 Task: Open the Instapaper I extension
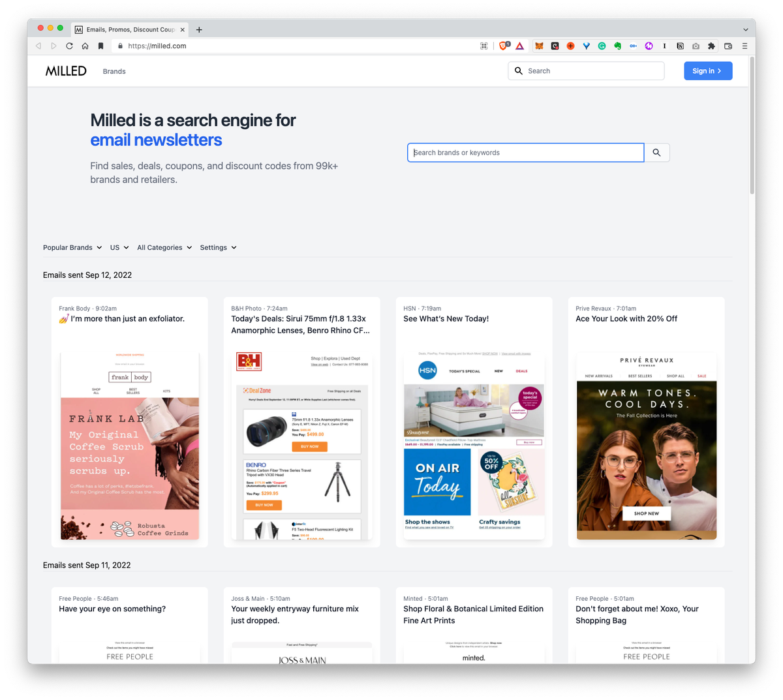664,46
